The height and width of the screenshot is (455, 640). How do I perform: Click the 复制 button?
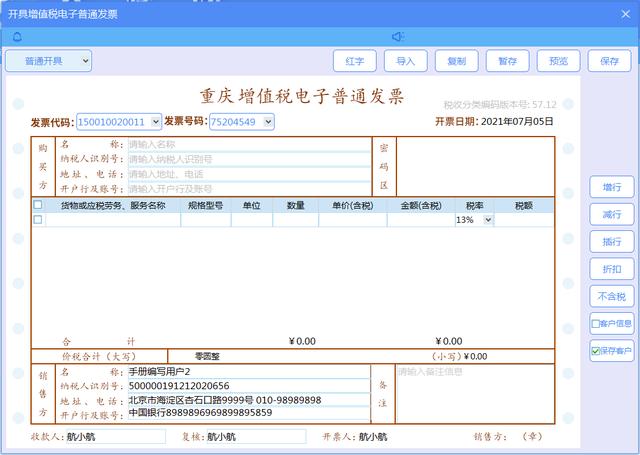(x=457, y=61)
